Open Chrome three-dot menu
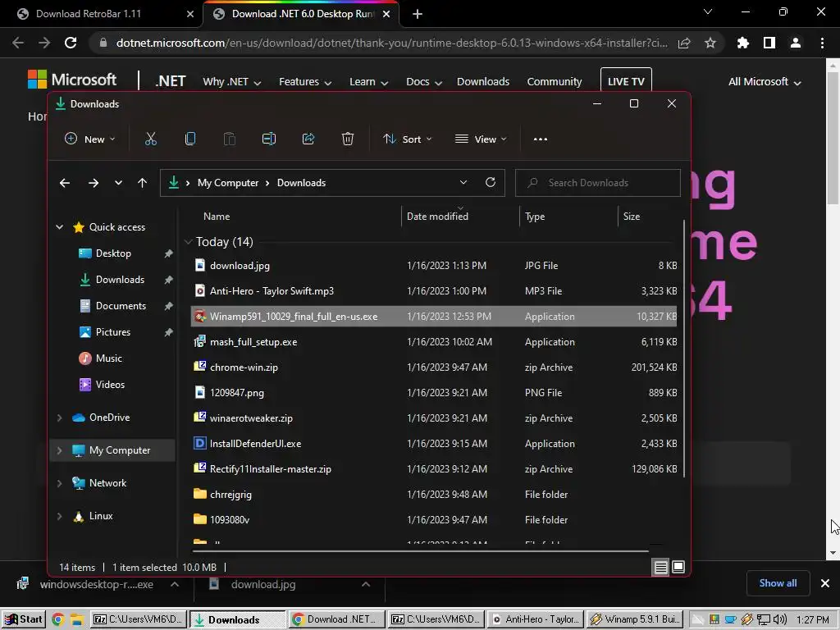 click(822, 43)
